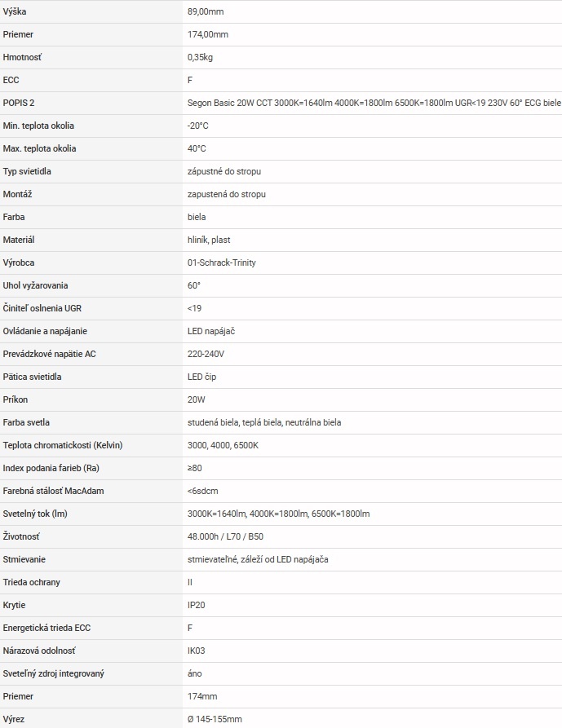The width and height of the screenshot is (562, 728).
Task: Select the Teplota chromatickosti (Kelvin) label
Action: pos(63,446)
